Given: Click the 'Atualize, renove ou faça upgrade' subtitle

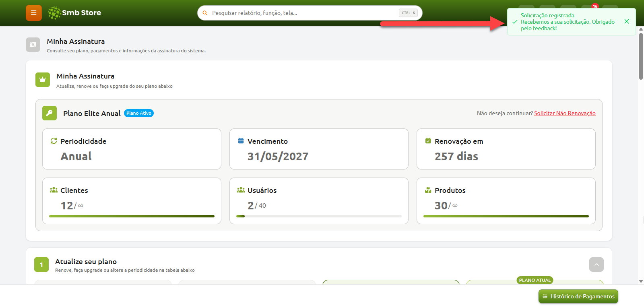Looking at the screenshot, I should coord(114,86).
